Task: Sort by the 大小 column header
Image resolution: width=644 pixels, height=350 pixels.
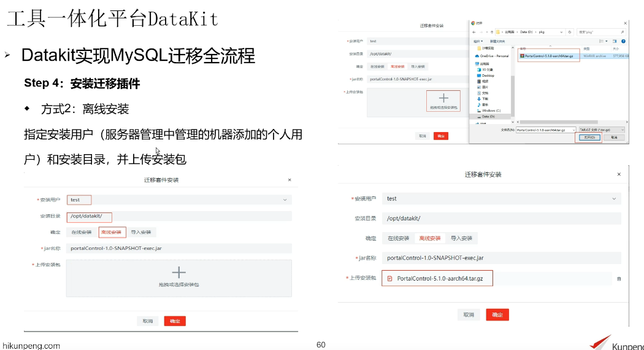Action: coord(616,49)
